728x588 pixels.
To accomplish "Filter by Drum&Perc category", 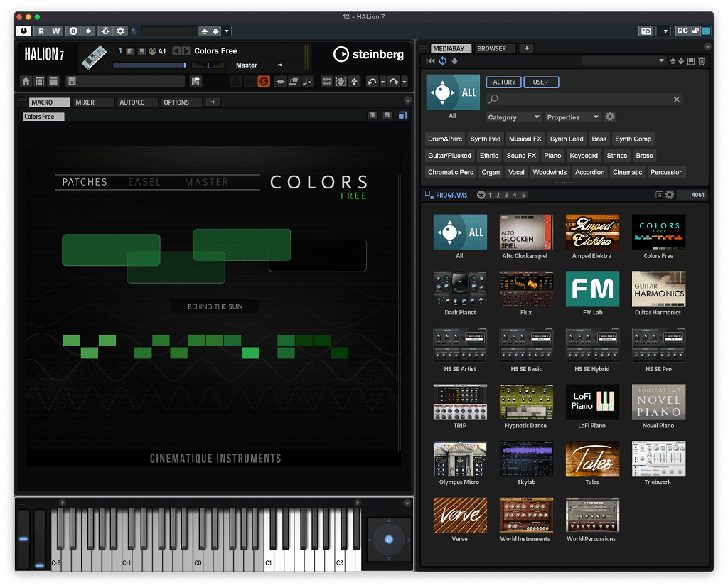I will (x=445, y=139).
